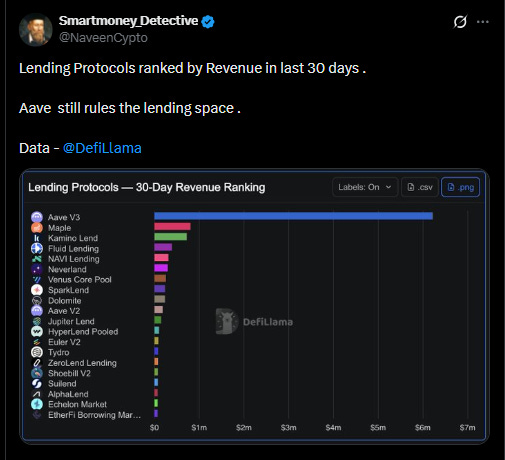Click the Aave V3 label

click(x=64, y=217)
